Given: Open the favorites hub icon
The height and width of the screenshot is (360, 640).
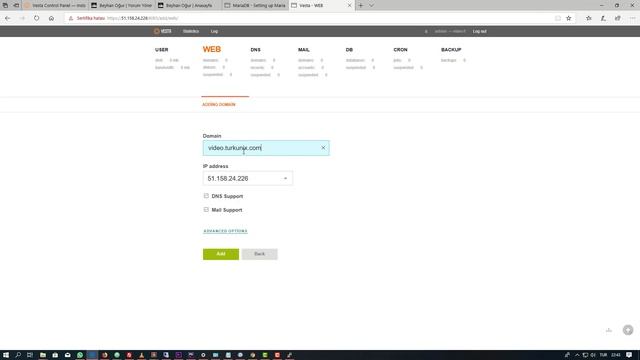Looking at the screenshot, I should 589,18.
